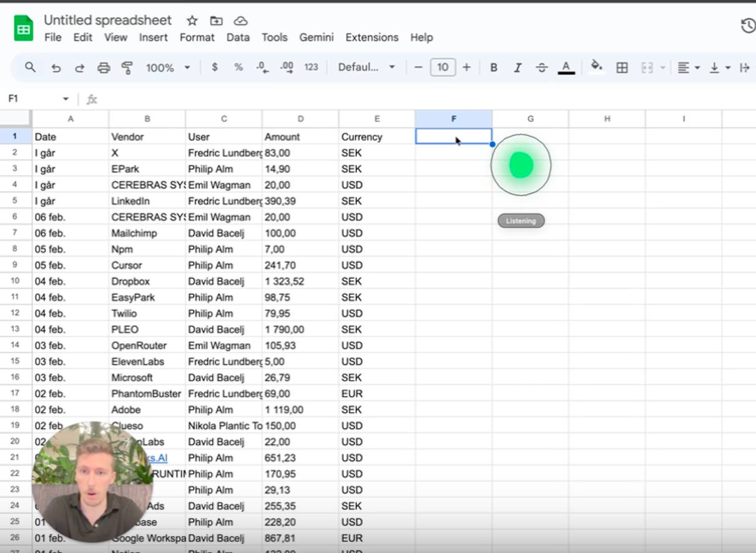This screenshot has width=756, height=553.
Task: Click the font size field showing 10
Action: tap(443, 67)
